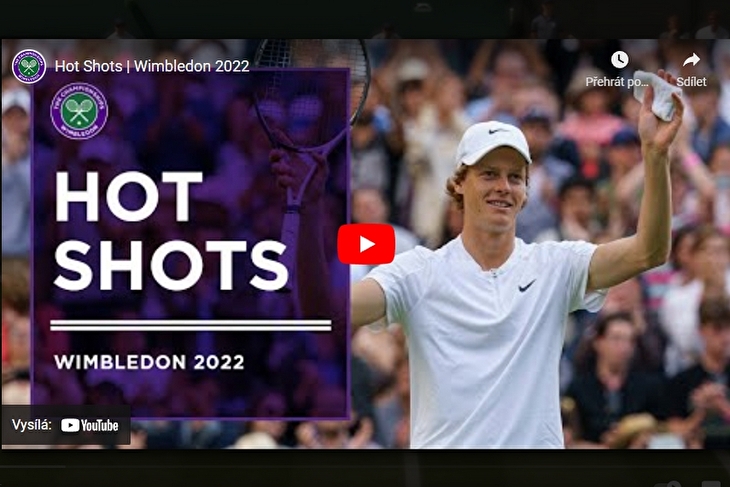The width and height of the screenshot is (730, 487).
Task: Open the Wimbledon channel avatar
Action: [x=29, y=66]
